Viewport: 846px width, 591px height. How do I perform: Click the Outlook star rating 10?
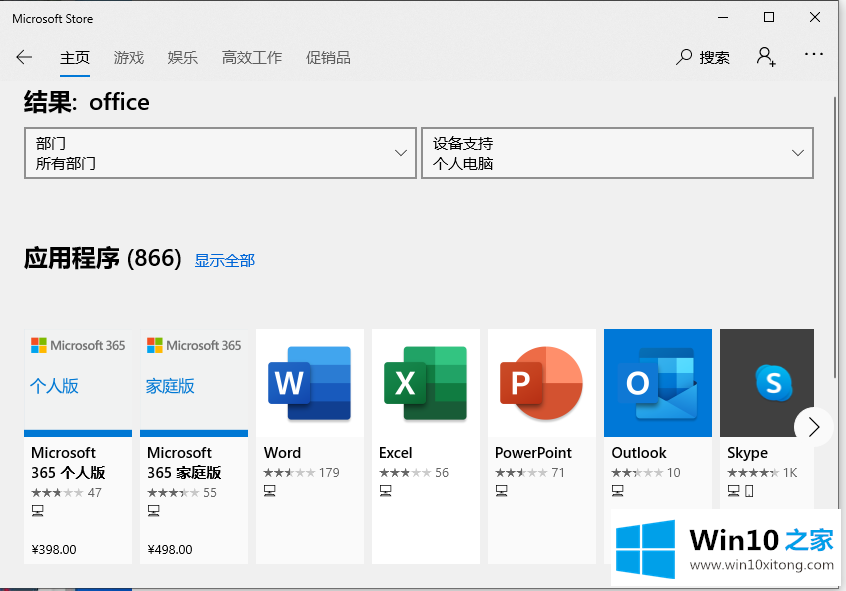tap(646, 473)
